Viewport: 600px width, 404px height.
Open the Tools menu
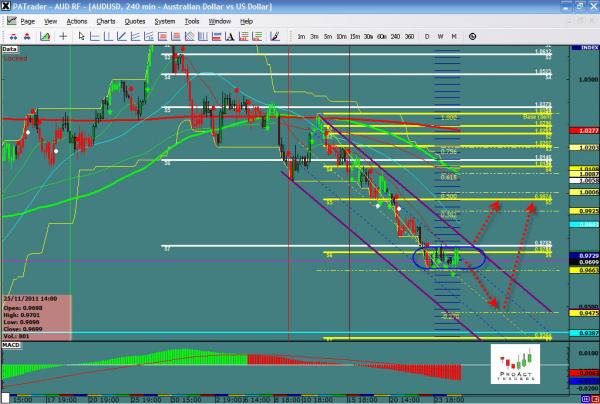click(x=191, y=20)
